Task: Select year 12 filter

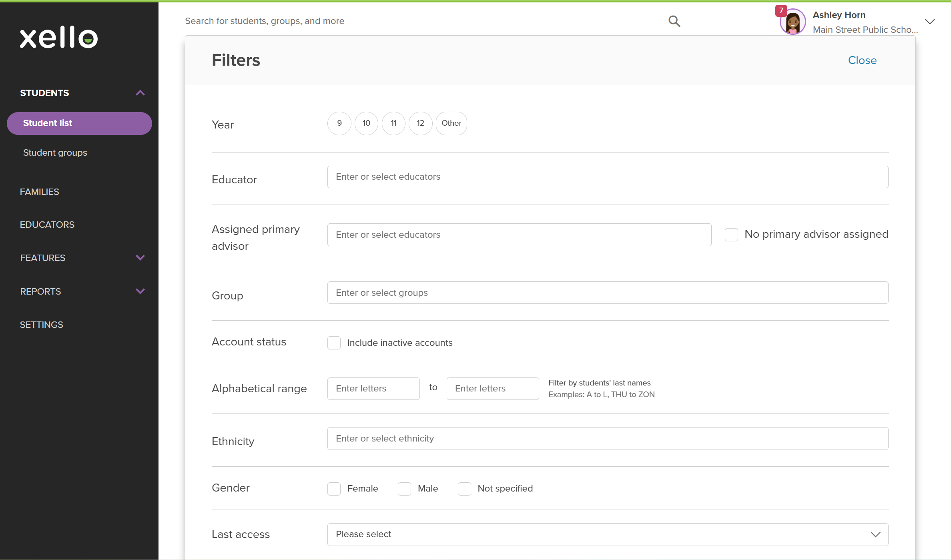Action: [x=420, y=123]
